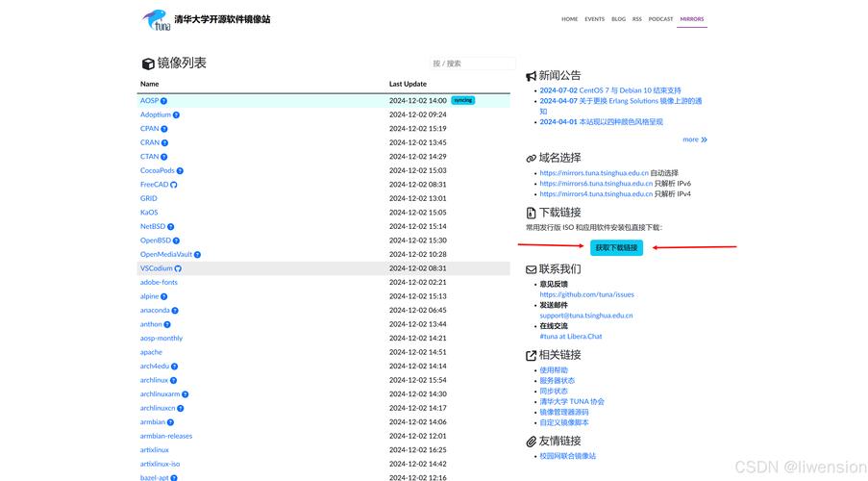Open help icon next to alpine

(x=163, y=296)
